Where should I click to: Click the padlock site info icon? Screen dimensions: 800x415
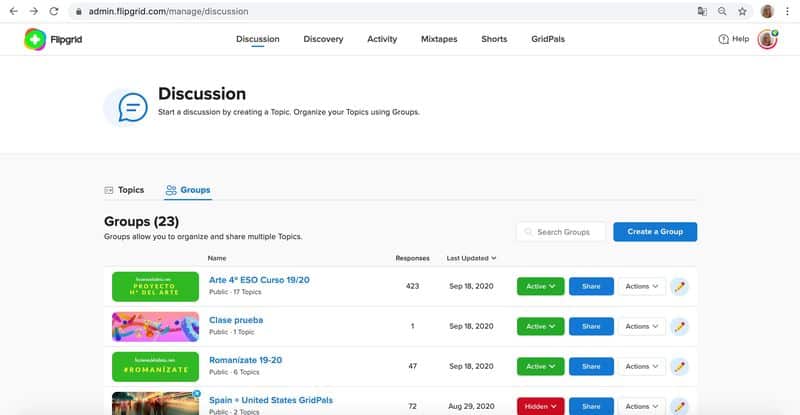point(79,11)
